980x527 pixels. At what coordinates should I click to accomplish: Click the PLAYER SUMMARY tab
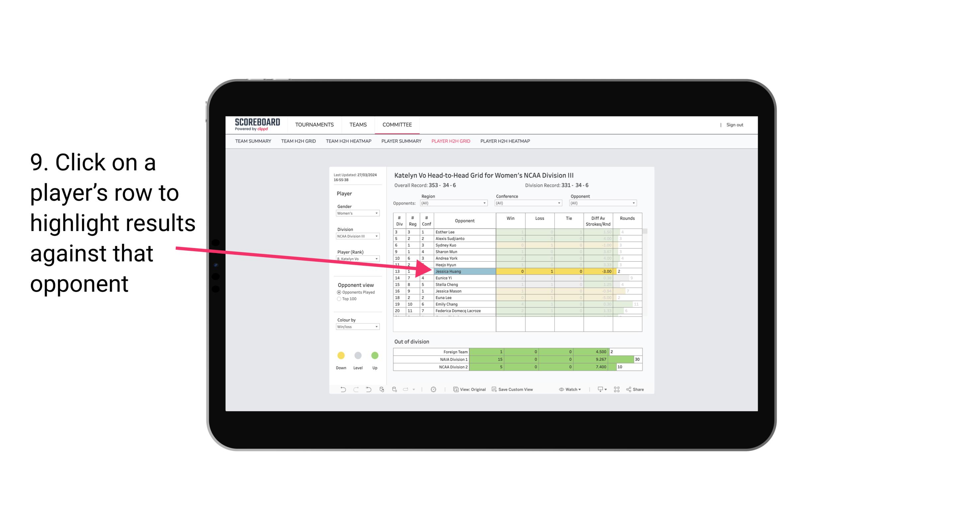pos(400,141)
